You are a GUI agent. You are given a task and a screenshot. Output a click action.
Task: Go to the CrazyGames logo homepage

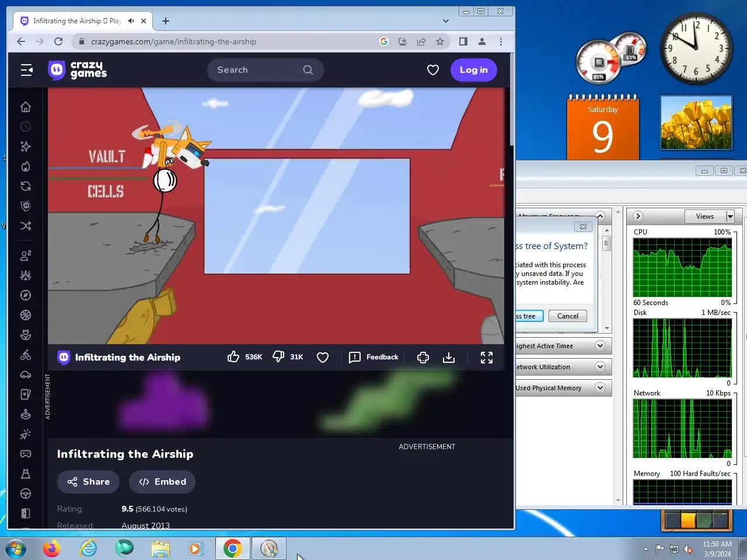coord(78,70)
